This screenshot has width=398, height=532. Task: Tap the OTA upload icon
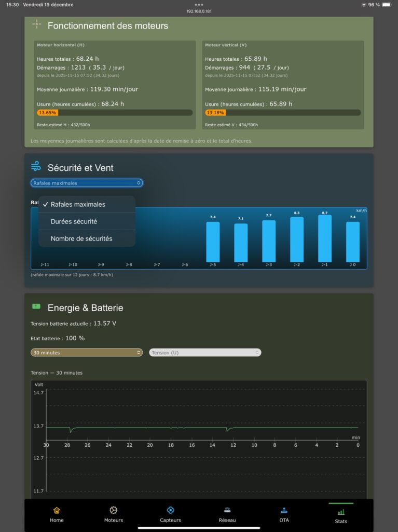(x=284, y=510)
